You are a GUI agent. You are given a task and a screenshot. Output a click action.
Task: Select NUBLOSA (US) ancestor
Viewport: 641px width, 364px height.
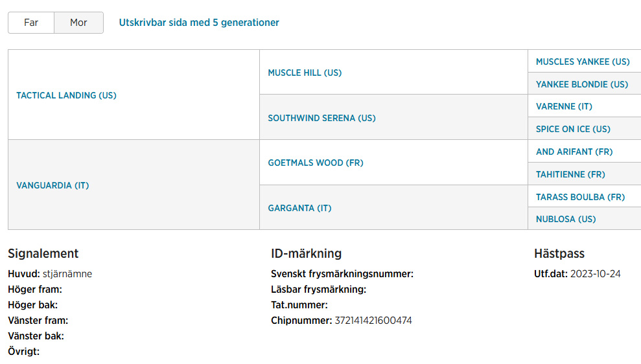pyautogui.click(x=566, y=219)
